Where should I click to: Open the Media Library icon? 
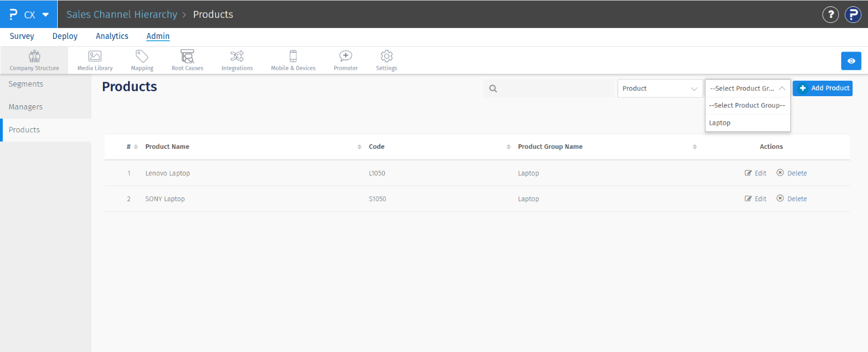tap(95, 56)
